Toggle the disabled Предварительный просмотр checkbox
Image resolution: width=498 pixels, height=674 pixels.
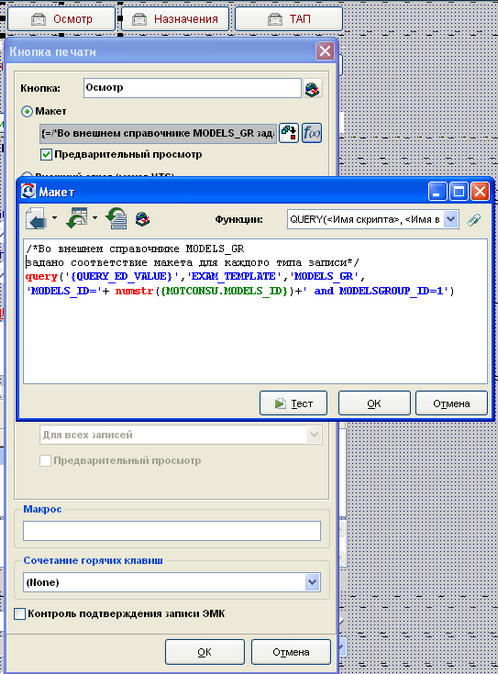click(45, 460)
